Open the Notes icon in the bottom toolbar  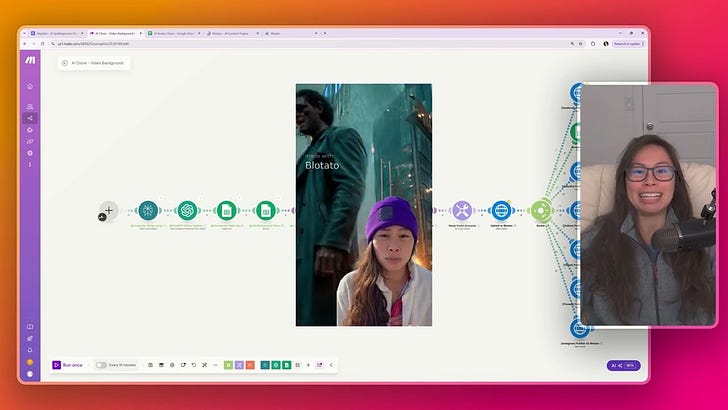183,365
